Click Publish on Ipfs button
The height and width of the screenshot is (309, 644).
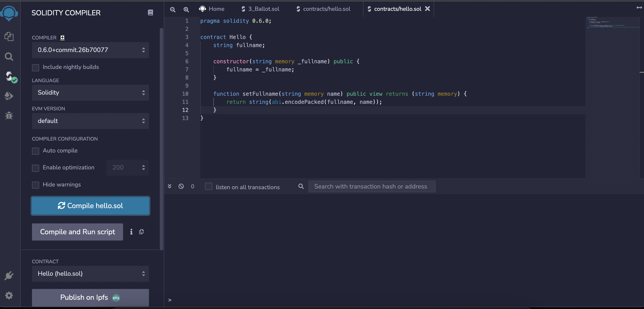(x=90, y=298)
